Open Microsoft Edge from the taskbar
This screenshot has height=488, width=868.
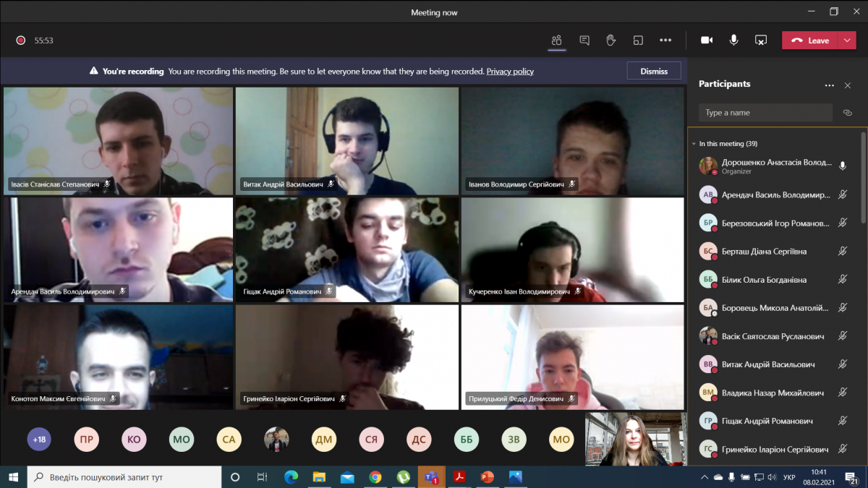[291, 477]
